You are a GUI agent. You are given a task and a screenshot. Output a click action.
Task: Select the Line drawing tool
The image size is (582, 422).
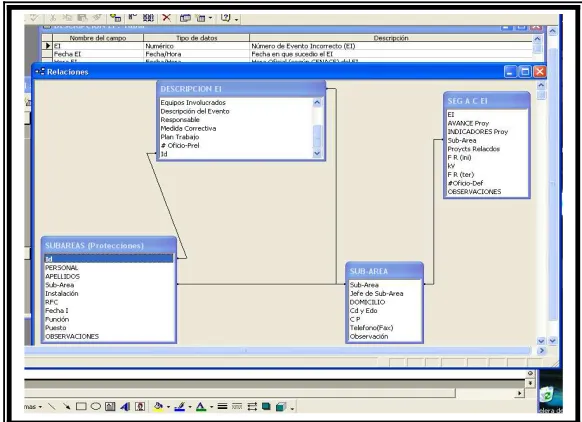click(52, 407)
